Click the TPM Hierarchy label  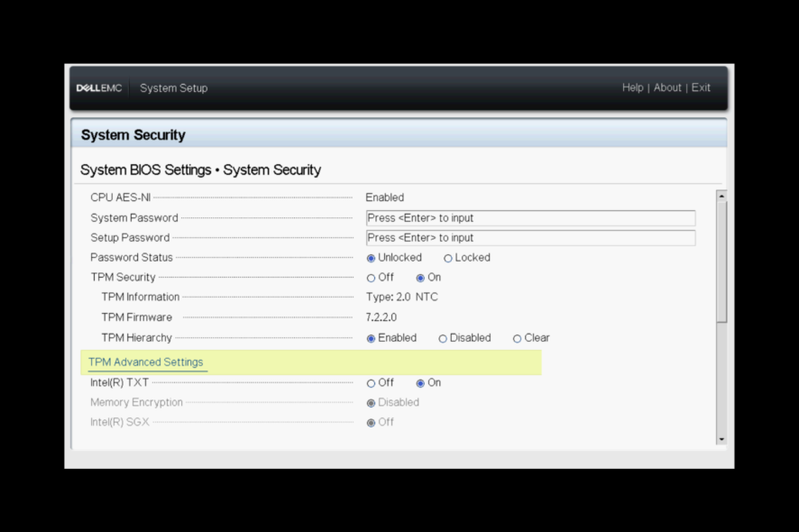tap(136, 338)
